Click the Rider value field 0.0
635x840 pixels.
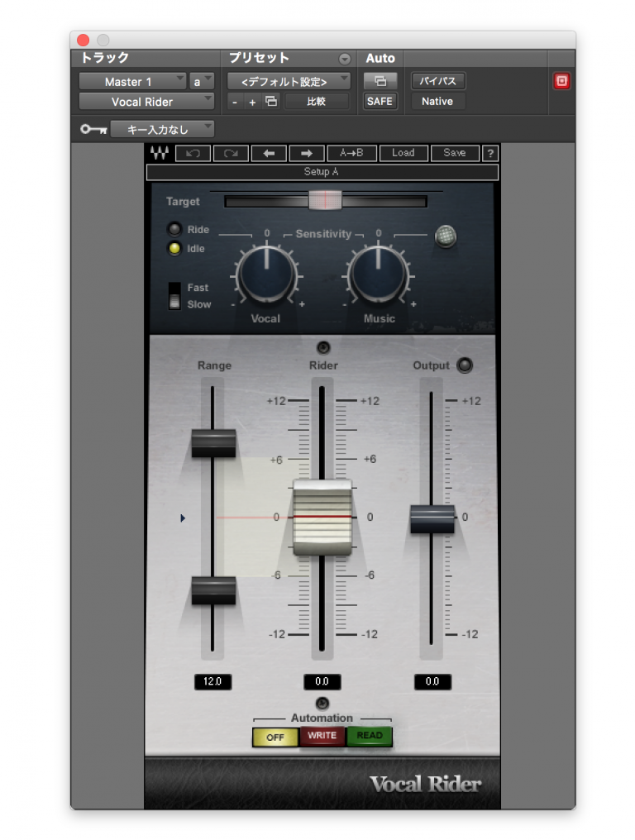click(322, 681)
